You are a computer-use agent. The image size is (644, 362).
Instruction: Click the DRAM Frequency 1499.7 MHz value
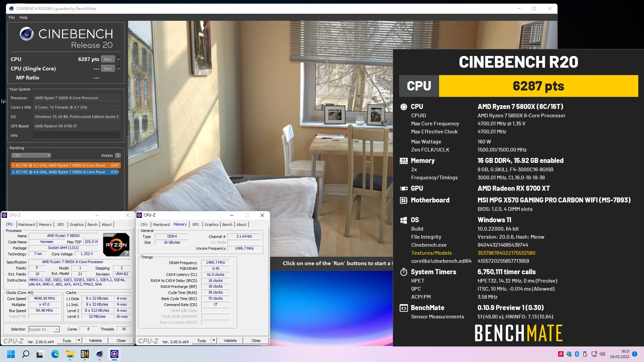coord(215,262)
